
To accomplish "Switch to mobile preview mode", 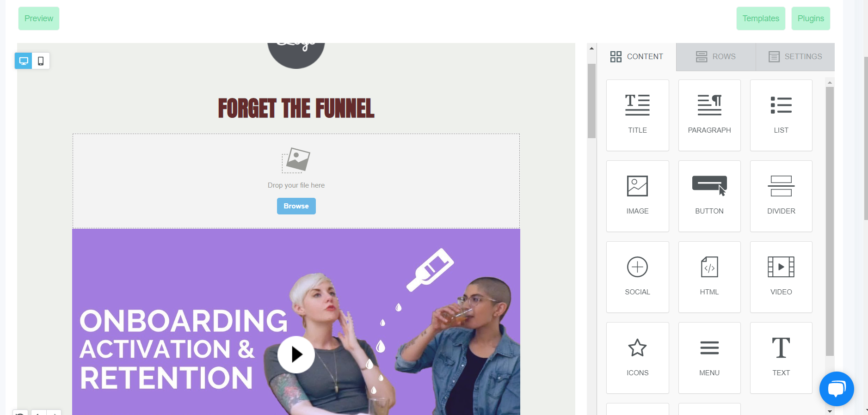I will 41,61.
